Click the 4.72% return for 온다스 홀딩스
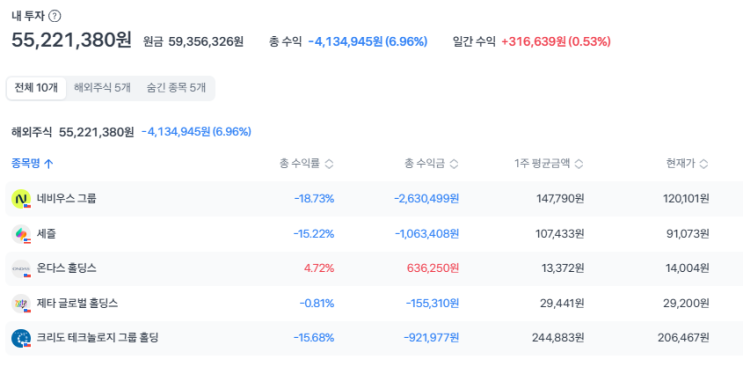This screenshot has width=743, height=367. click(319, 269)
